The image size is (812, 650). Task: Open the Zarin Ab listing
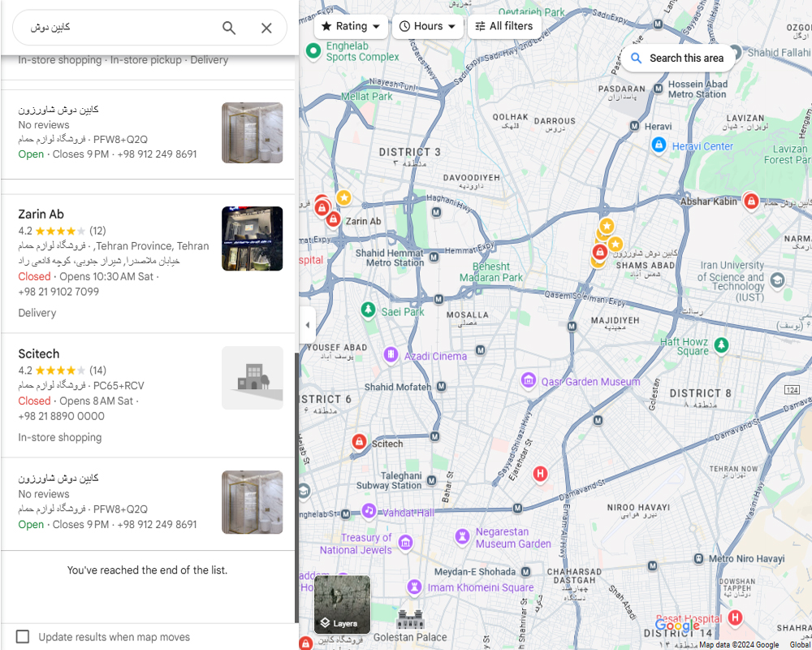click(x=41, y=214)
